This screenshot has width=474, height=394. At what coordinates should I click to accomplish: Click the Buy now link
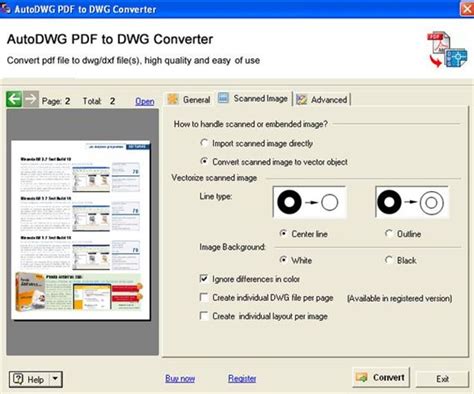(x=180, y=378)
